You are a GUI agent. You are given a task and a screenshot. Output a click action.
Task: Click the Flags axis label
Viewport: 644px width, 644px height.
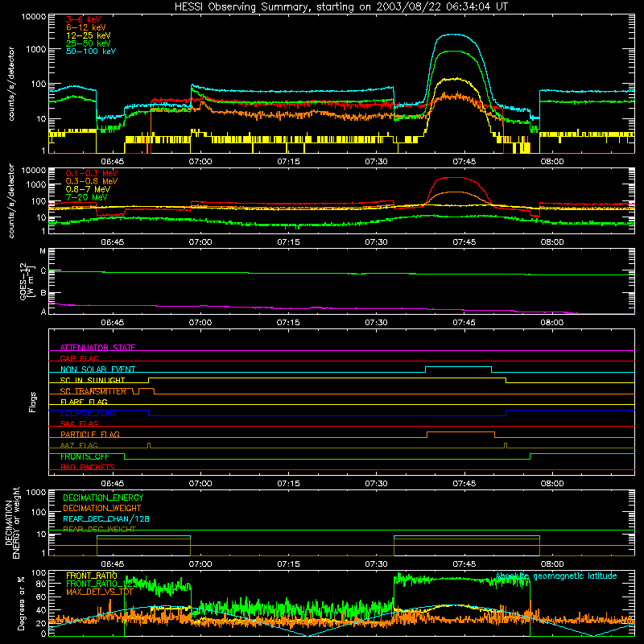(x=32, y=402)
